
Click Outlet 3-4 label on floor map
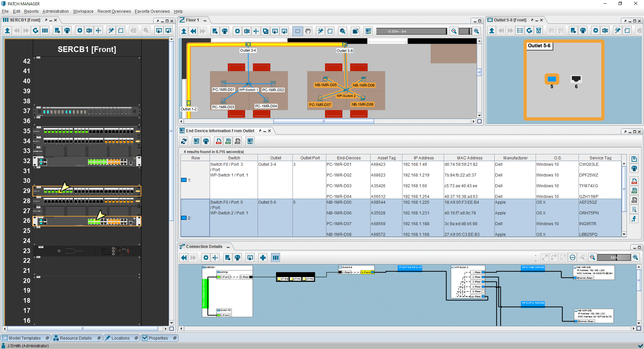[x=248, y=50]
